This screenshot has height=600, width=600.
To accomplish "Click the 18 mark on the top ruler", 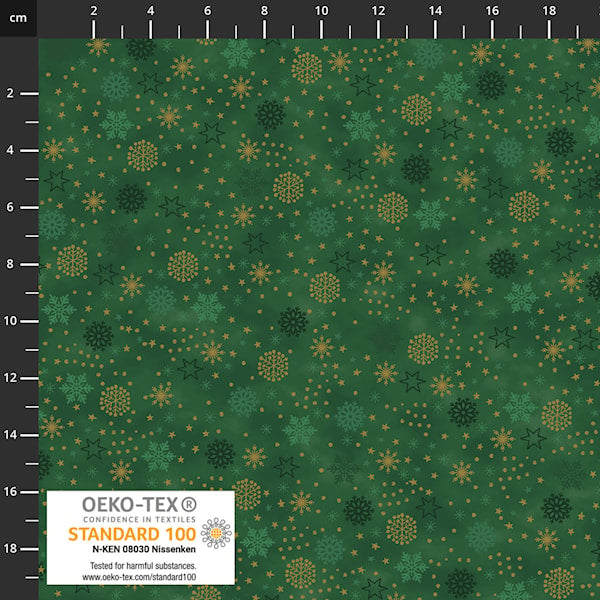I will [x=548, y=10].
